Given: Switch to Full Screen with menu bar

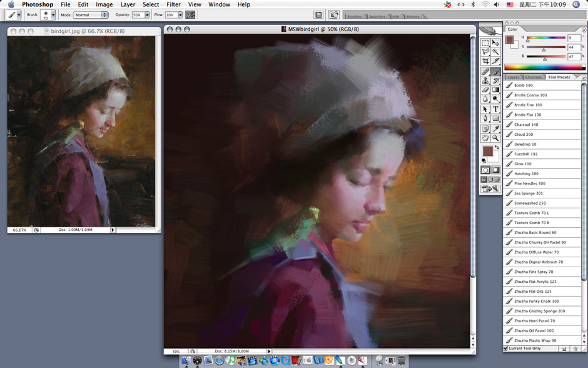Looking at the screenshot, I should click(x=490, y=180).
